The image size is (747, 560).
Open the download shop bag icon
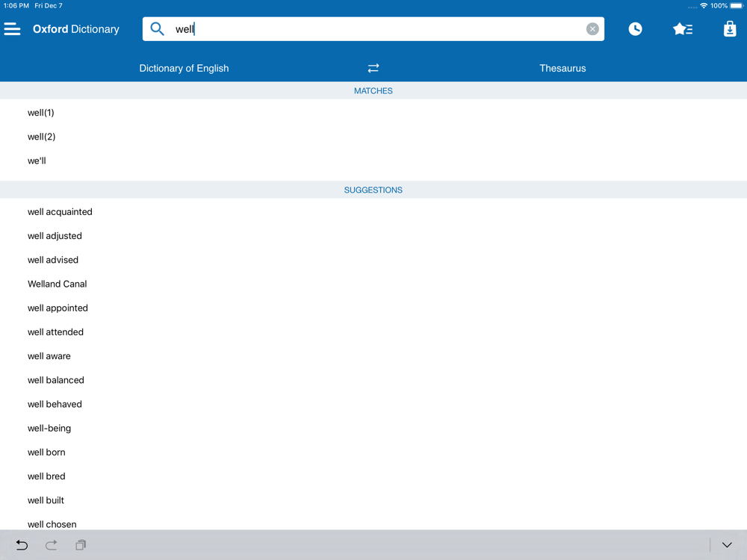(x=729, y=29)
